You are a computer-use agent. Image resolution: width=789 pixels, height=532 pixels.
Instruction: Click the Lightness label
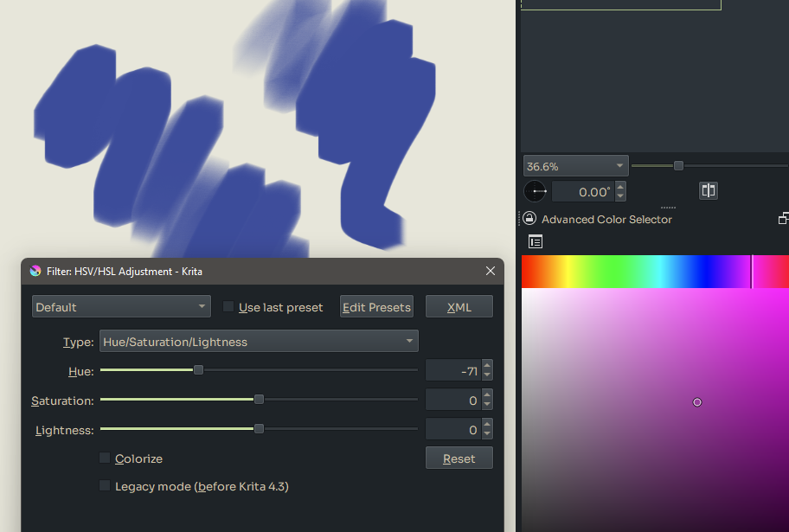(x=64, y=430)
